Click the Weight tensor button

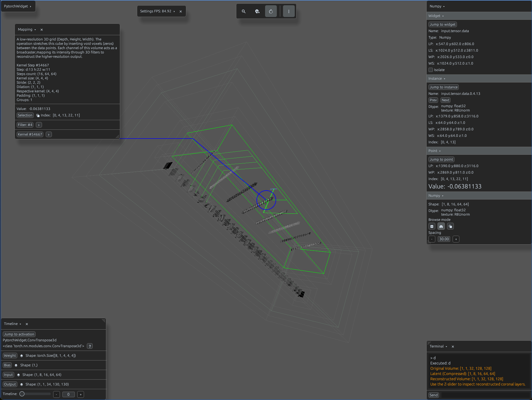[10, 356]
